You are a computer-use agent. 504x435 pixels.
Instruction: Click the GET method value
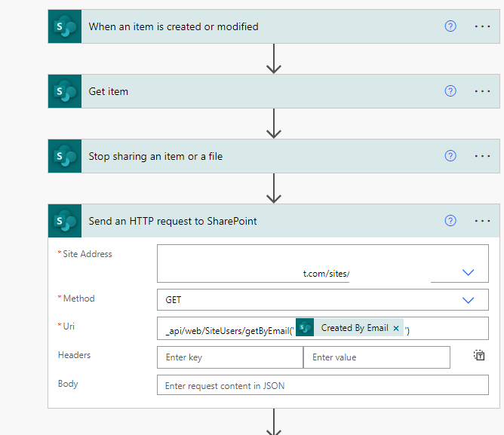(174, 300)
